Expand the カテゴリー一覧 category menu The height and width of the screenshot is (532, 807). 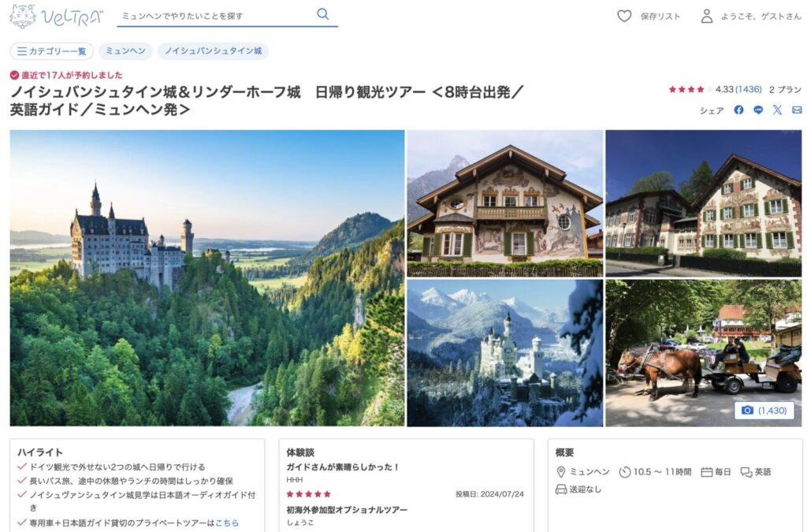tap(51, 51)
